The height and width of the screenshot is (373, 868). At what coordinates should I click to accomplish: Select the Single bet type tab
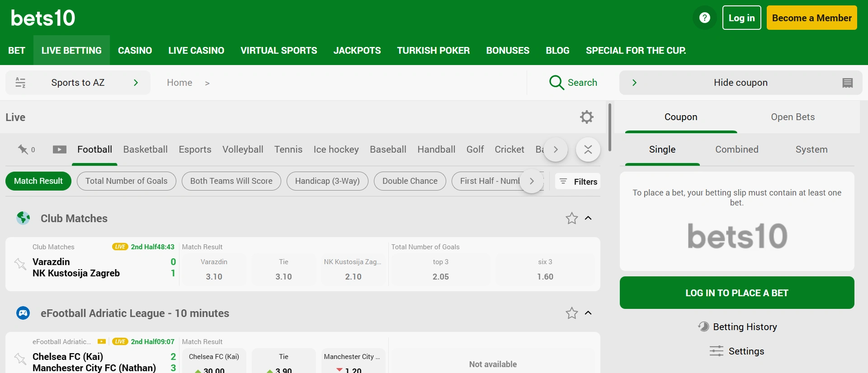point(662,149)
